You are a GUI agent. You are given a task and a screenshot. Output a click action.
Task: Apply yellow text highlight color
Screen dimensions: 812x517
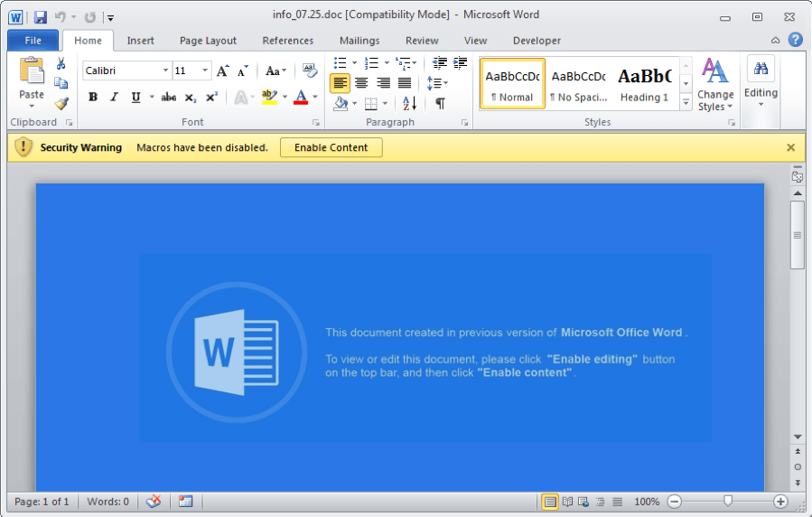269,97
